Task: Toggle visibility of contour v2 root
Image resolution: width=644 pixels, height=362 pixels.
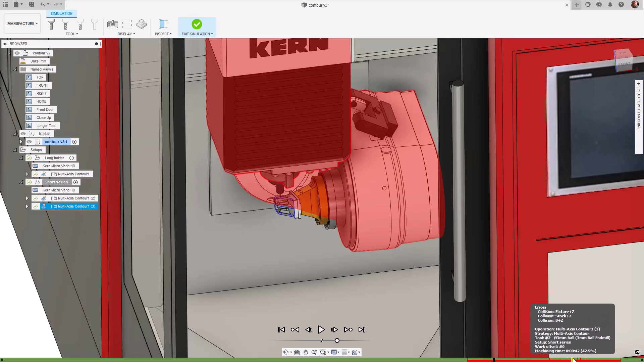Action: click(17, 53)
